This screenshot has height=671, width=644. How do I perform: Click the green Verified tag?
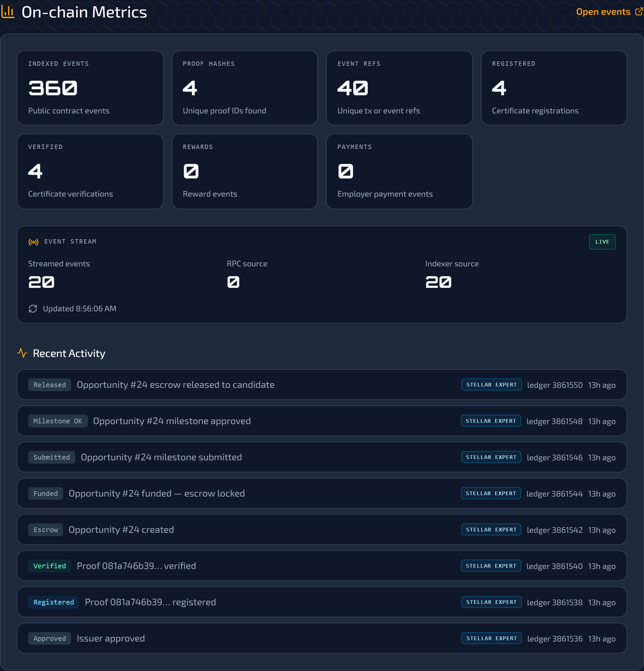50,566
